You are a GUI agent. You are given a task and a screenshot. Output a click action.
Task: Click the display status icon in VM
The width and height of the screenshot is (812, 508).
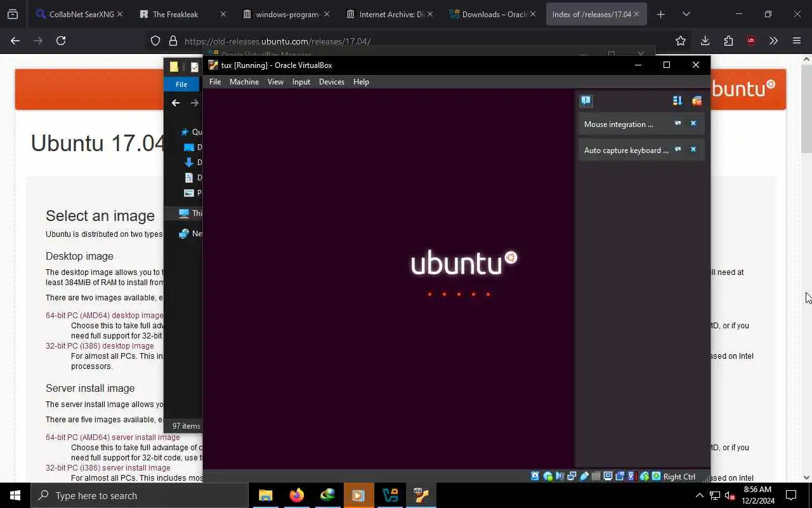608,476
